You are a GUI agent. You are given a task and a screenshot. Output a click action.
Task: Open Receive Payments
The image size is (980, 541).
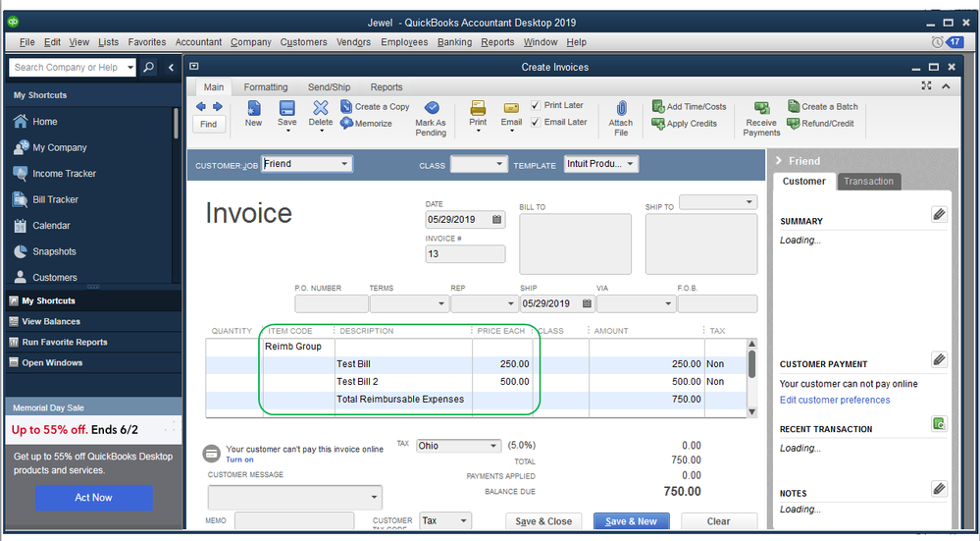[761, 118]
